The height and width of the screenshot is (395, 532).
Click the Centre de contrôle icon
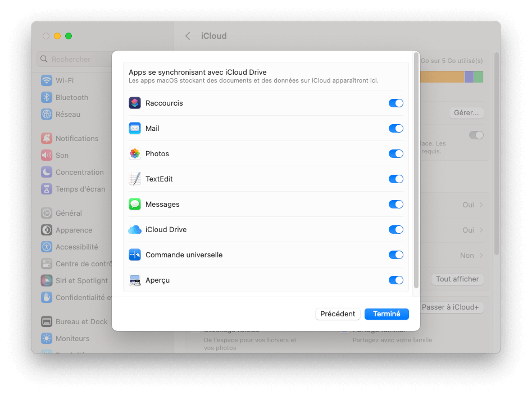click(x=47, y=264)
